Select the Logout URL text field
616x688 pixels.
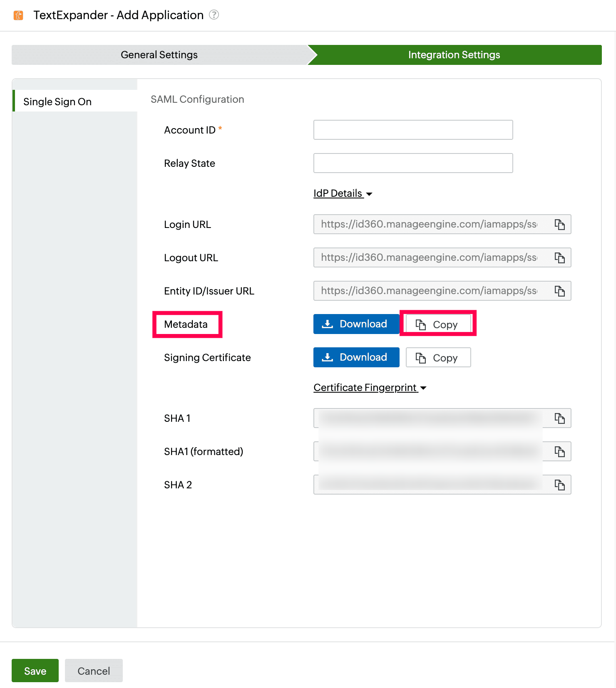click(442, 257)
